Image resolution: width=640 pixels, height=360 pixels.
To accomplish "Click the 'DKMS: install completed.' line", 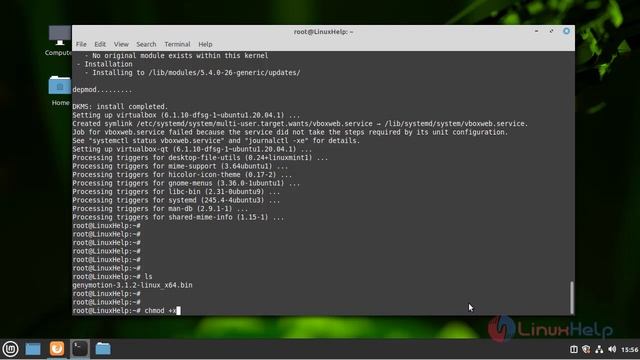I will (120, 107).
